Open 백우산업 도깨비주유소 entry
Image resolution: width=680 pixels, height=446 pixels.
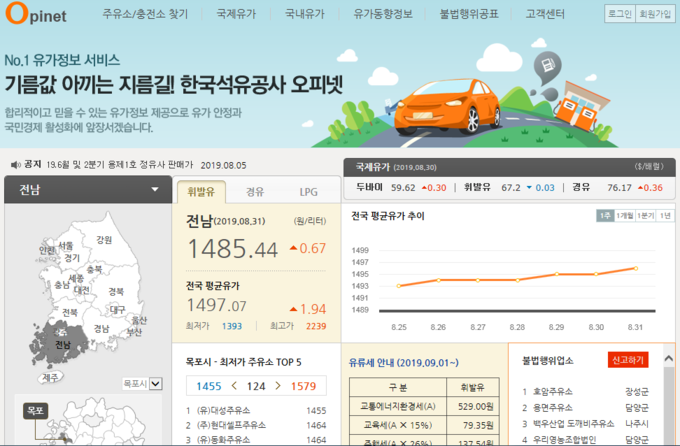point(573,423)
